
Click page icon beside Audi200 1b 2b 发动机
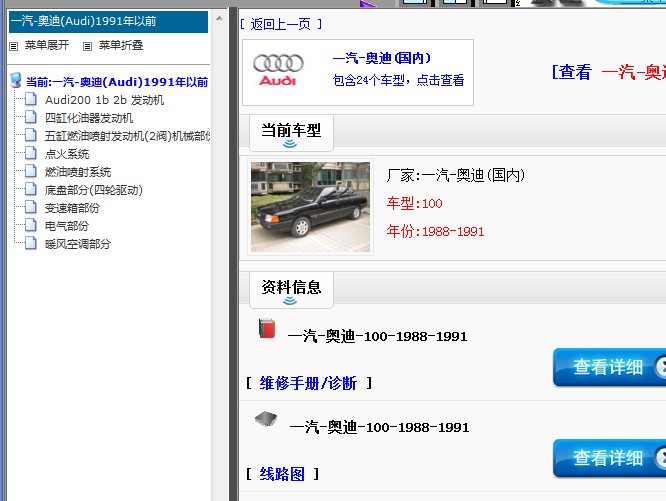[31, 99]
